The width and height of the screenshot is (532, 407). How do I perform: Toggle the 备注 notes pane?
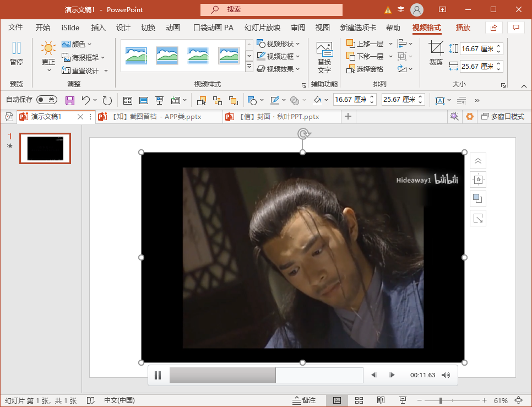[304, 400]
